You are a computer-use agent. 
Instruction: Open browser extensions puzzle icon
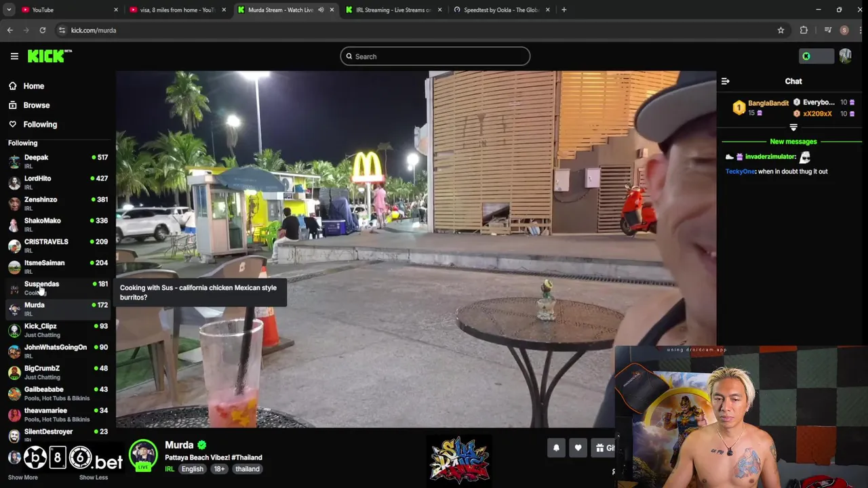pyautogui.click(x=804, y=30)
